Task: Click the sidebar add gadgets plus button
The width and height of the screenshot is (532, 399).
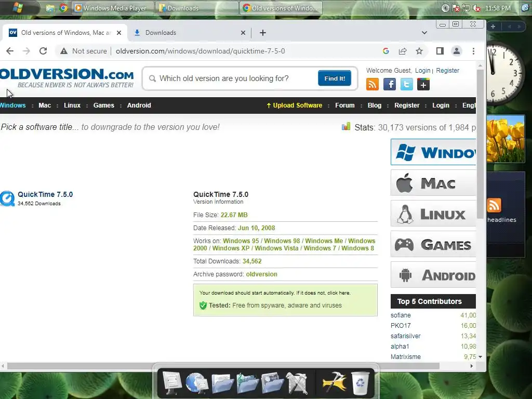Action: pos(493,26)
